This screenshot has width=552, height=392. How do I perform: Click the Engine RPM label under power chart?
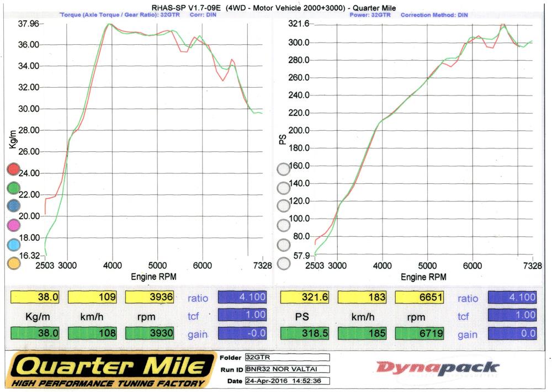[423, 277]
